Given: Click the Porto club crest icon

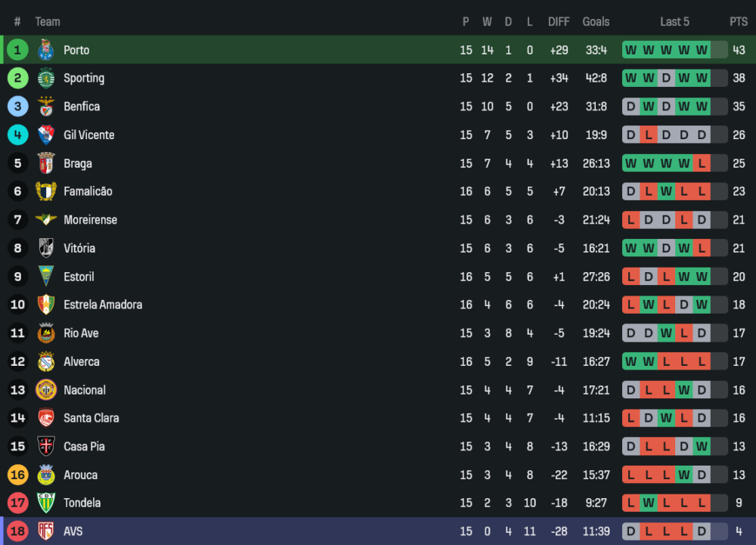Looking at the screenshot, I should pos(46,50).
